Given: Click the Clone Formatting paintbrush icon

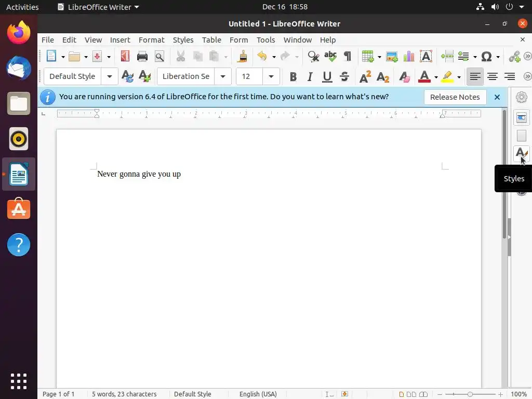Looking at the screenshot, I should [x=242, y=56].
